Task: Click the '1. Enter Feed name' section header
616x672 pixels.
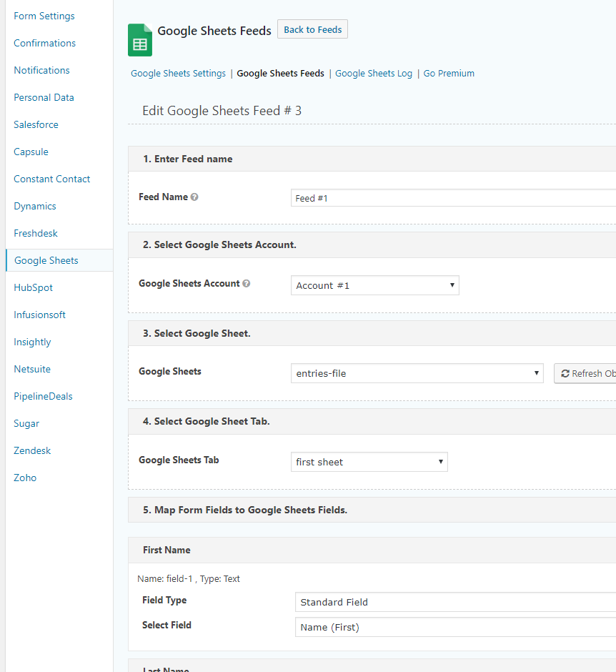Action: (x=372, y=159)
